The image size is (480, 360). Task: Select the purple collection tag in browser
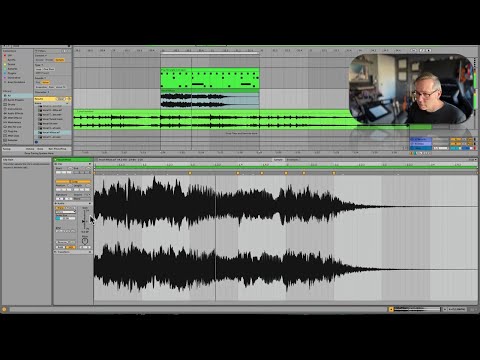[x=5, y=78]
